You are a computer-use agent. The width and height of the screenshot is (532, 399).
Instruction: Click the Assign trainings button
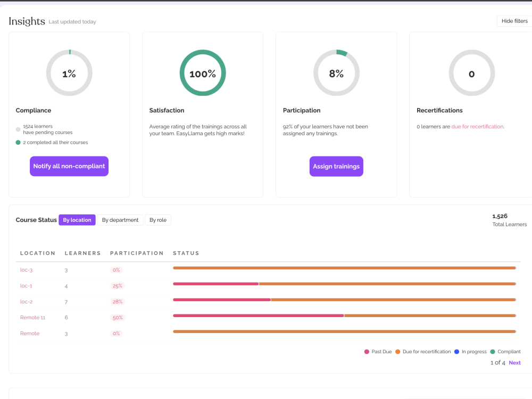coord(336,166)
